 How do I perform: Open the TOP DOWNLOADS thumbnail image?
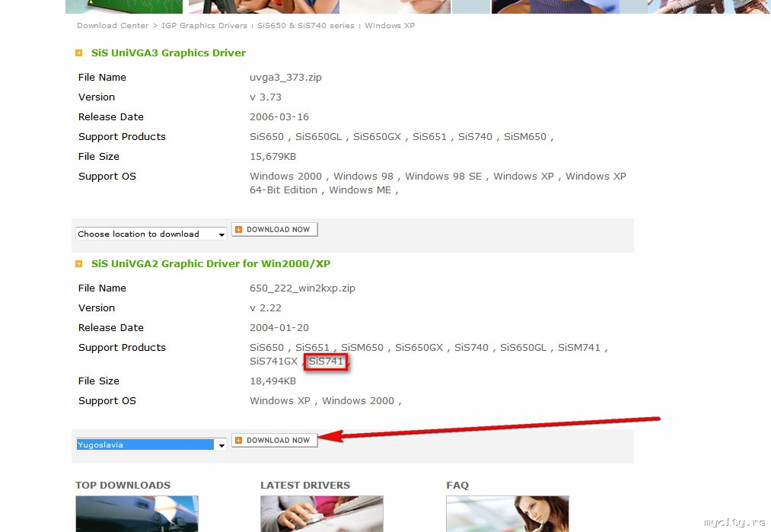[x=137, y=514]
